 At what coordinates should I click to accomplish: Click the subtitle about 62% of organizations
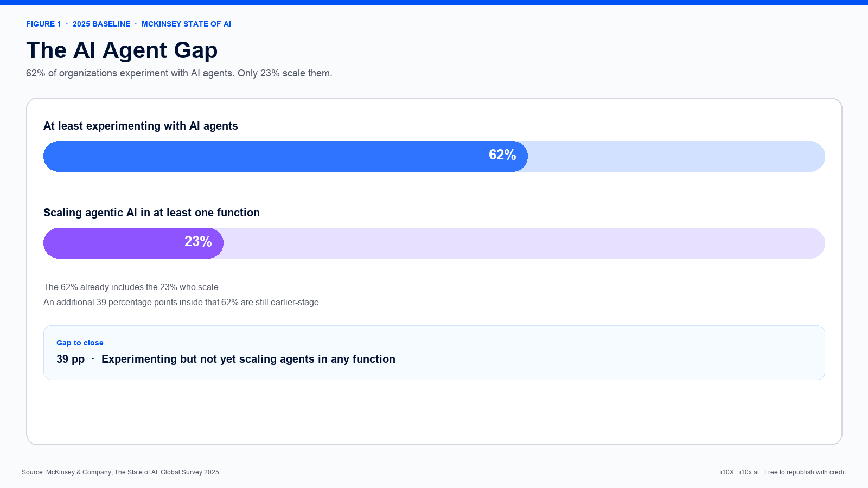pyautogui.click(x=179, y=73)
